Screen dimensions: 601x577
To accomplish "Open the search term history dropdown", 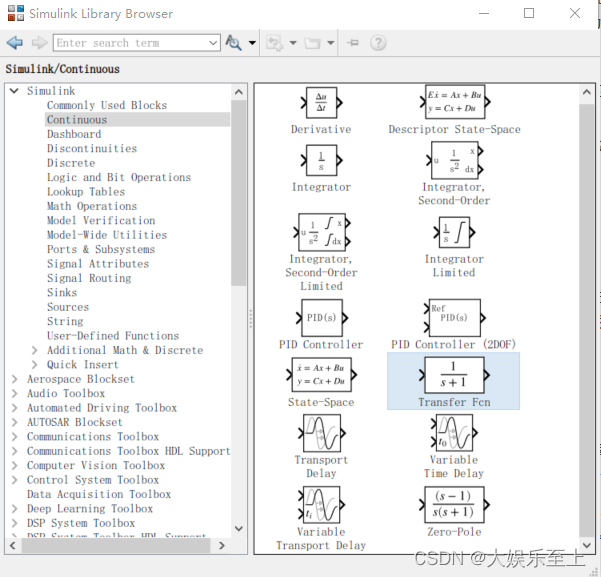I will 213,43.
